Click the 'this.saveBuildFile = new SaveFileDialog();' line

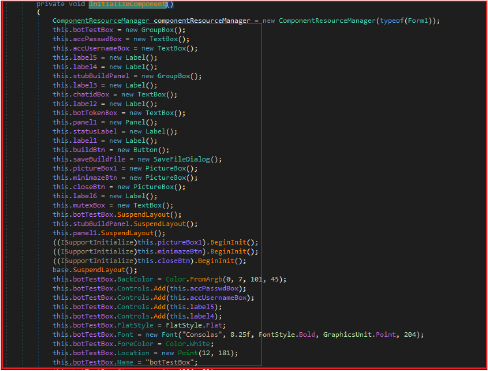[x=137, y=159]
